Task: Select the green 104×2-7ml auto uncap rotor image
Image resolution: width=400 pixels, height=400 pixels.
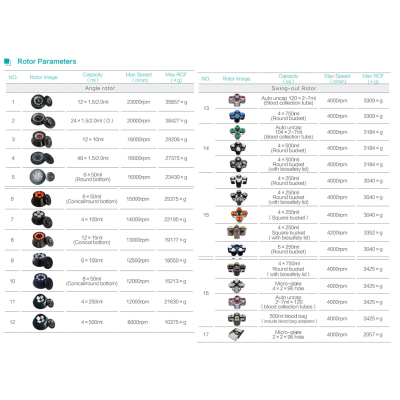Action: (238, 132)
